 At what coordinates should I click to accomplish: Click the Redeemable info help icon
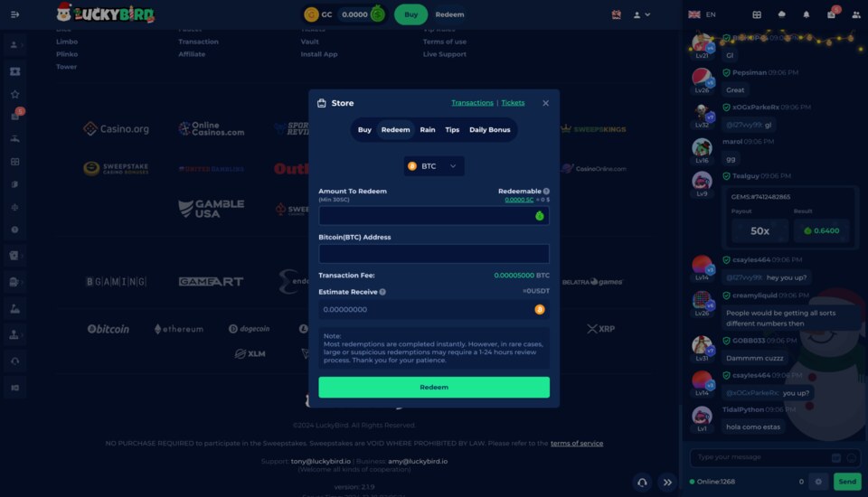[x=546, y=192]
